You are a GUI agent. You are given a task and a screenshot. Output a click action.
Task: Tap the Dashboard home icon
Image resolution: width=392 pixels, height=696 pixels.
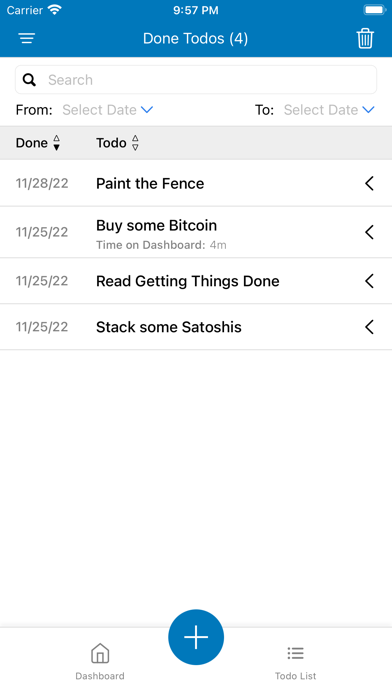click(100, 653)
